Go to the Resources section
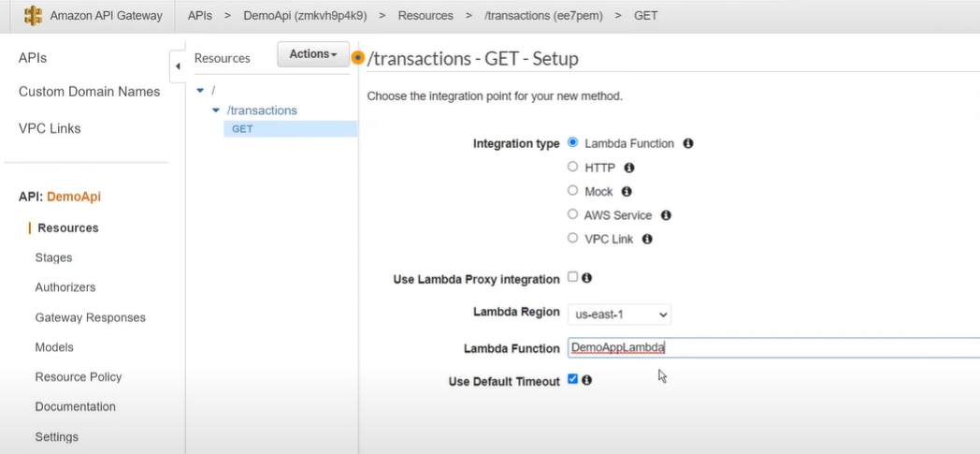Image resolution: width=980 pixels, height=454 pixels. click(x=68, y=228)
